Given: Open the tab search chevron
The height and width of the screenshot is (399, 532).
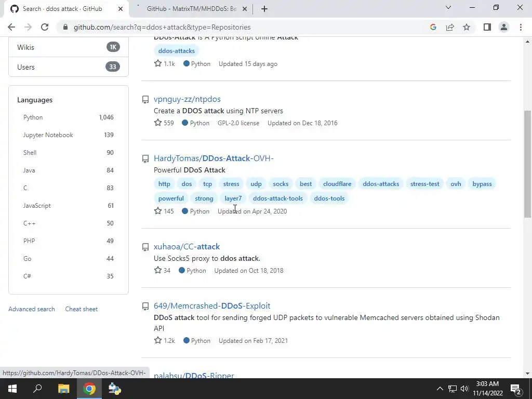Looking at the screenshot, I should pos(448,7).
